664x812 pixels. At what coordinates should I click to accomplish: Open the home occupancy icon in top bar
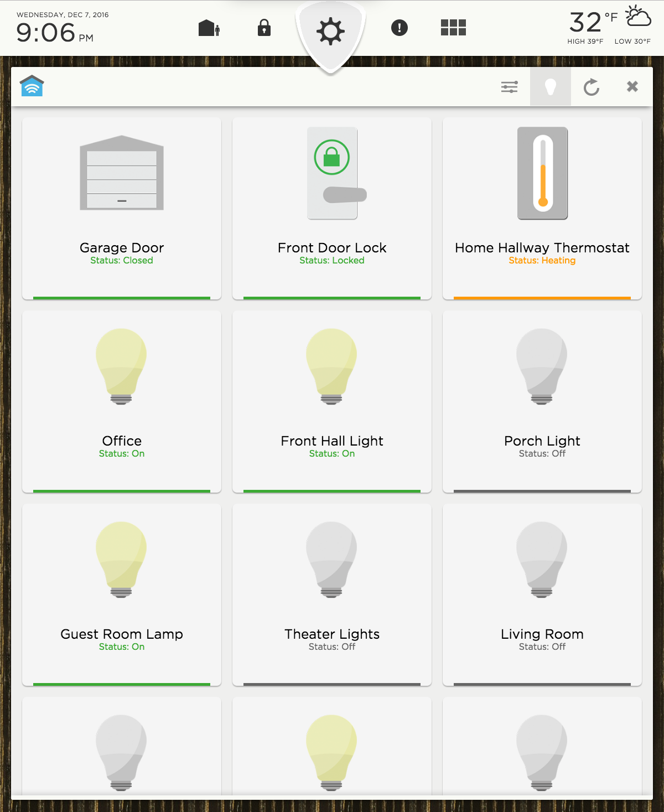(x=209, y=28)
